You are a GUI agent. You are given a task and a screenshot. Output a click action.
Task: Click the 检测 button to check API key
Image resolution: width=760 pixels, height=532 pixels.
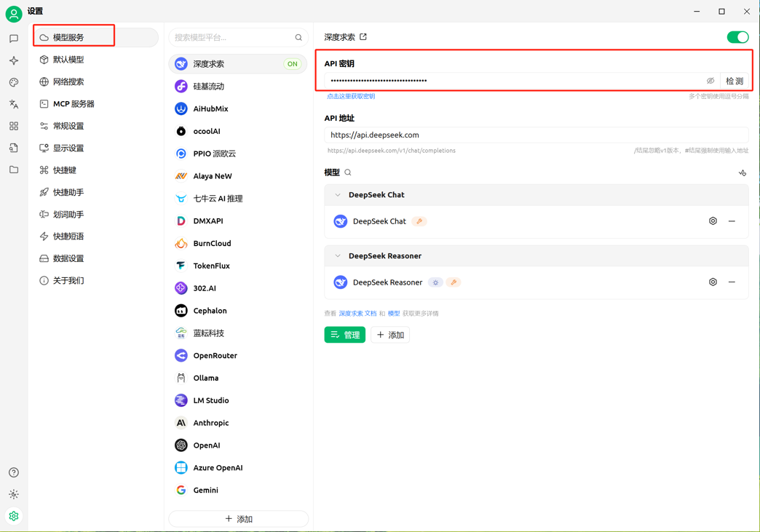[735, 81]
